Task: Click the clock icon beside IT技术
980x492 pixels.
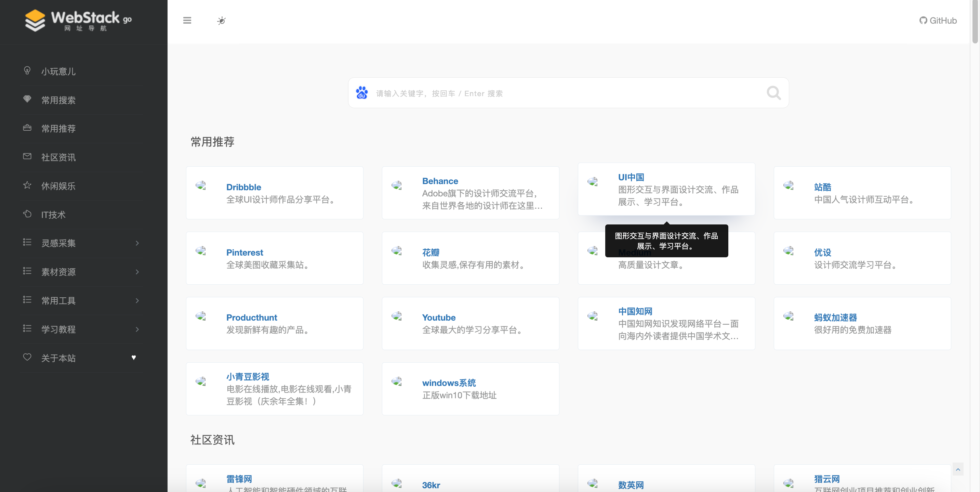Action: click(x=27, y=214)
